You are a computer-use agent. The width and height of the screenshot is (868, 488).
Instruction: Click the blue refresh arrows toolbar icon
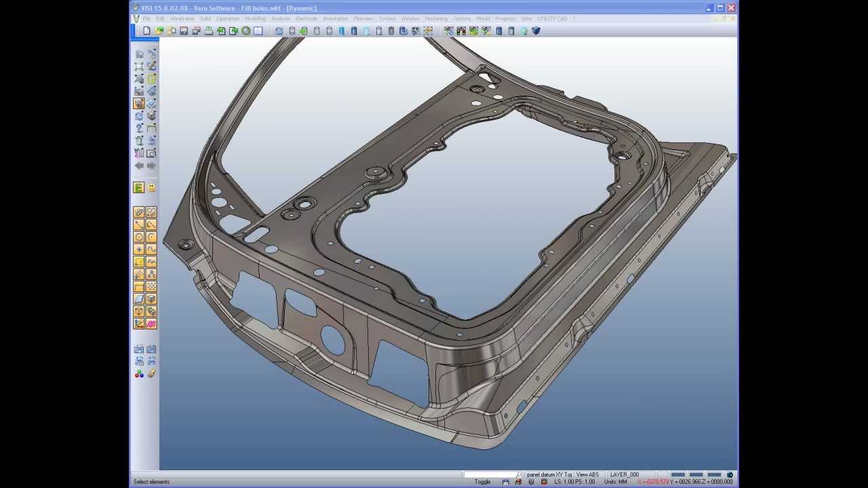coord(279,30)
